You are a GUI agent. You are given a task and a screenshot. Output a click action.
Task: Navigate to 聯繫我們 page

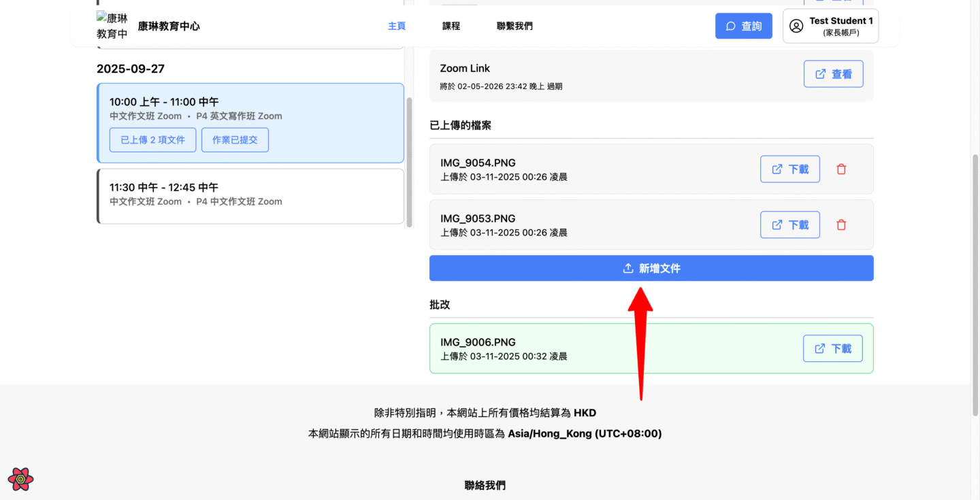[514, 26]
